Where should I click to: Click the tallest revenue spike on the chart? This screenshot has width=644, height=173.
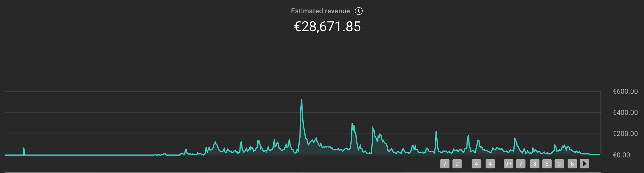[x=302, y=100]
